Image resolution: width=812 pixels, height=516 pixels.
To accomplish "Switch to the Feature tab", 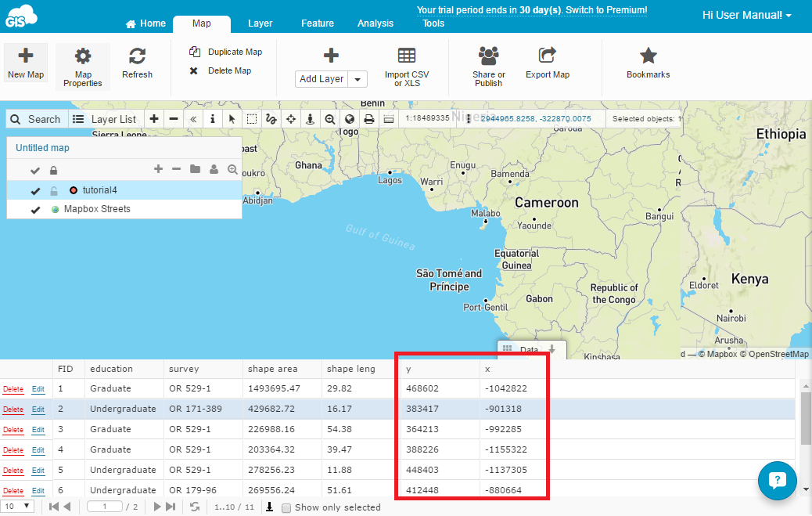I will (x=318, y=23).
